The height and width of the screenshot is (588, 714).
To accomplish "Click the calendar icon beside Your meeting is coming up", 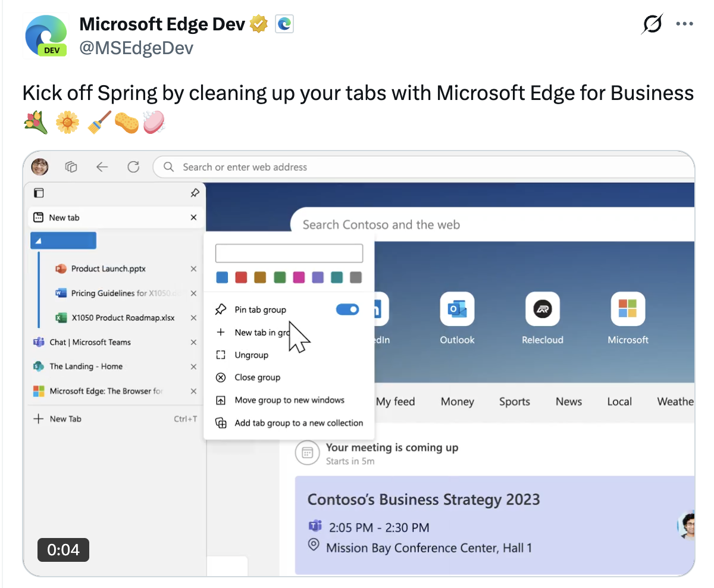I will tap(307, 453).
